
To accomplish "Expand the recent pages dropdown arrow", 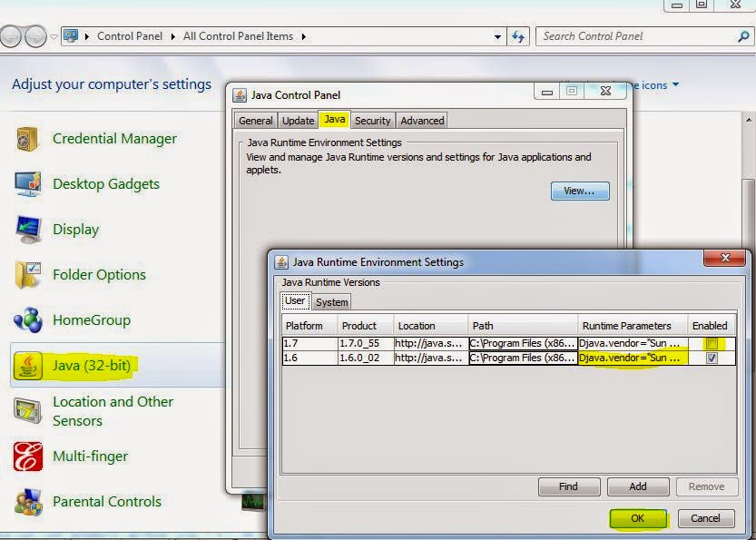I will point(54,36).
